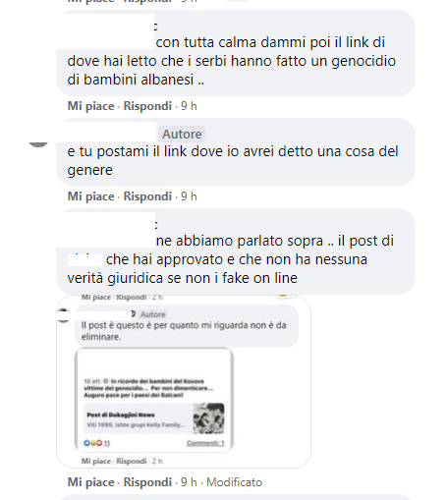Click small Mi piace at embedded screenshot bottom
This screenshot has height=500, width=448.
[96, 461]
